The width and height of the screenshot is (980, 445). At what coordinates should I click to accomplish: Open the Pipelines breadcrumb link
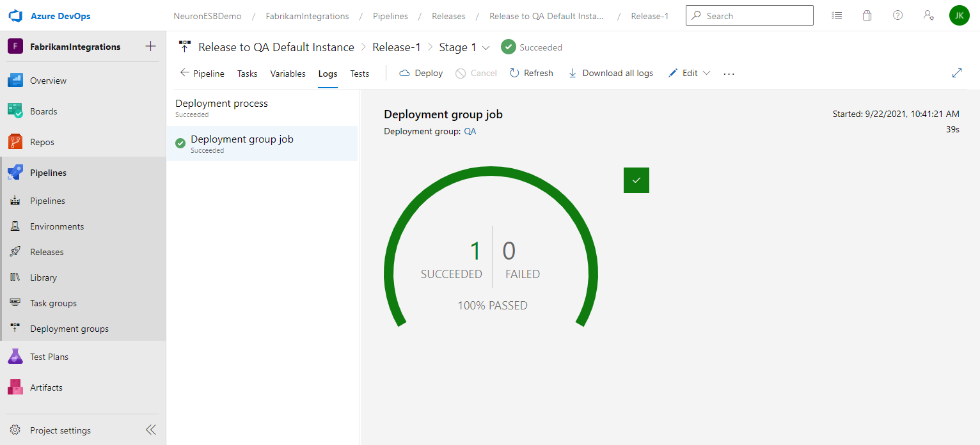(x=391, y=16)
